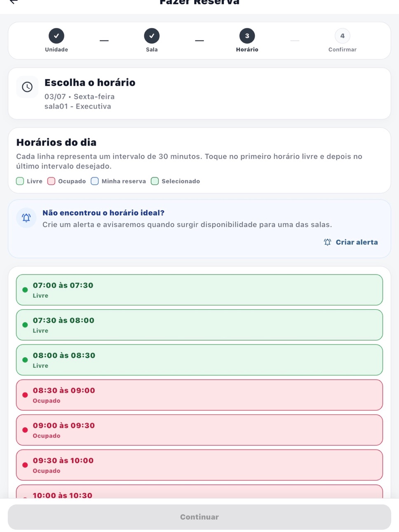Tap the Criar alerta link
Viewport: 399px width, 532px height.
click(351, 242)
